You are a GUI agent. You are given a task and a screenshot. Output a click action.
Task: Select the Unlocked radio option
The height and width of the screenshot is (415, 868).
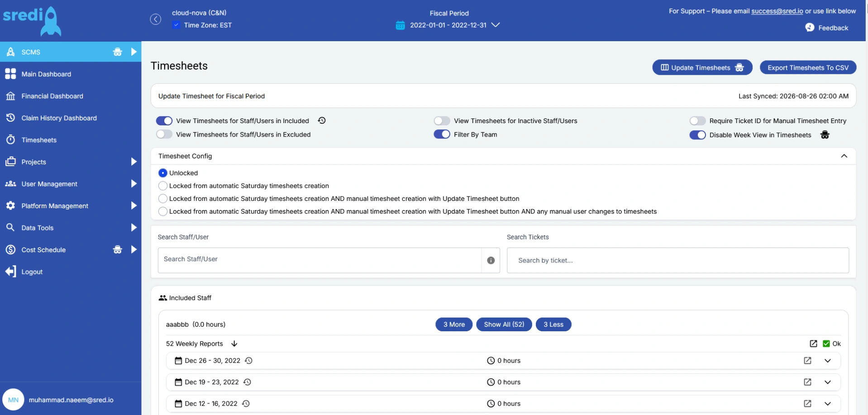(163, 173)
